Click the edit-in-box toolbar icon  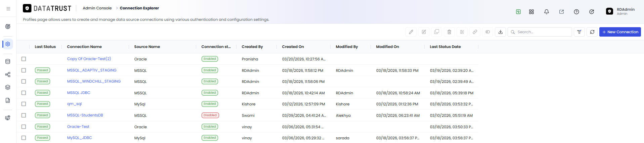(424, 32)
